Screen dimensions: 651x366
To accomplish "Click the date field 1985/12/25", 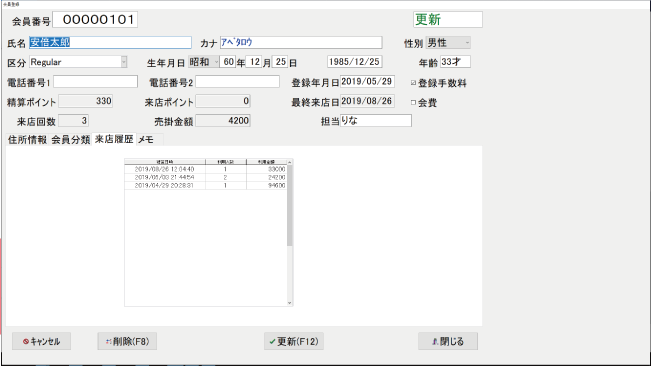I will click(355, 62).
